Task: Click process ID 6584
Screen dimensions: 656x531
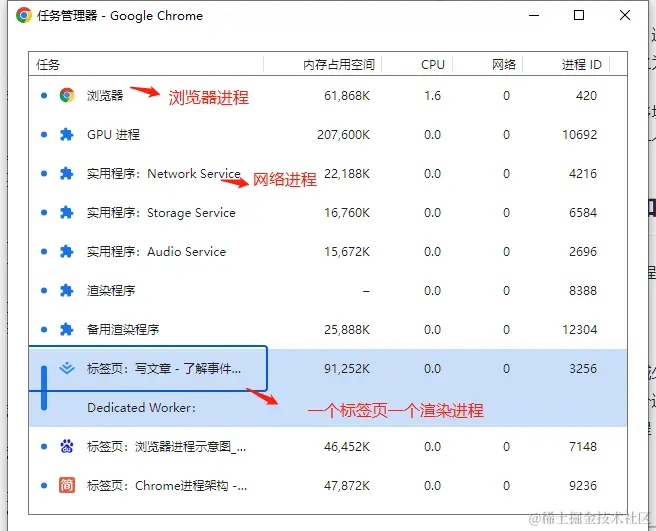Action: (x=583, y=213)
